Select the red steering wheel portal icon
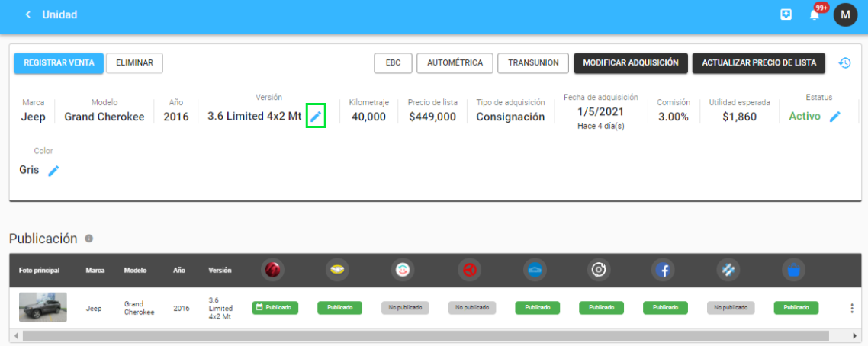The width and height of the screenshot is (868, 346). [x=471, y=270]
